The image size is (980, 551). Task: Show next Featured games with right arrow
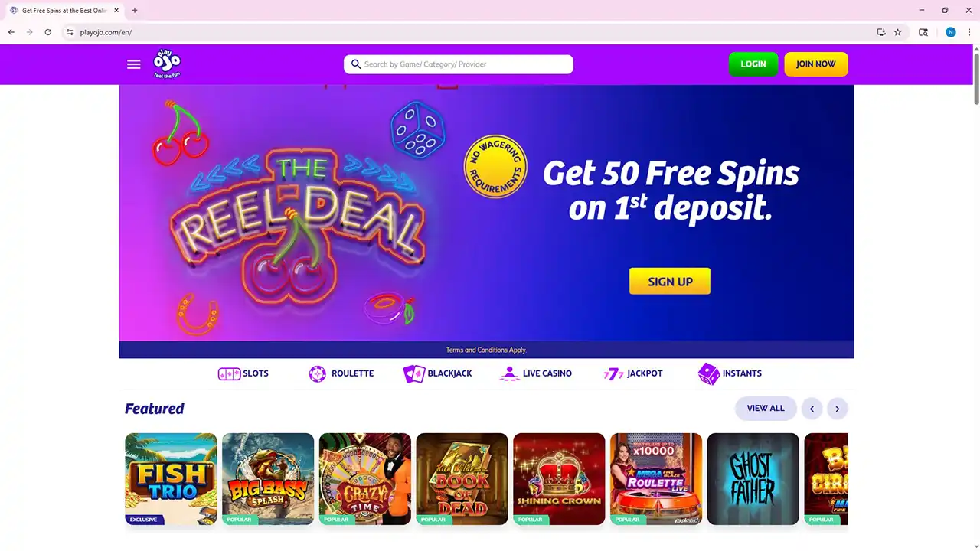(x=838, y=409)
